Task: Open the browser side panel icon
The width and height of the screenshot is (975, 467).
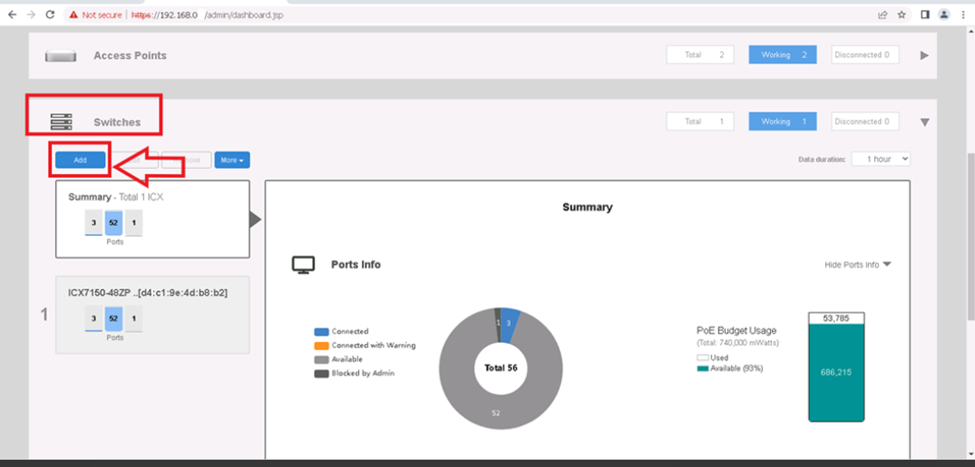Action: coord(923,15)
